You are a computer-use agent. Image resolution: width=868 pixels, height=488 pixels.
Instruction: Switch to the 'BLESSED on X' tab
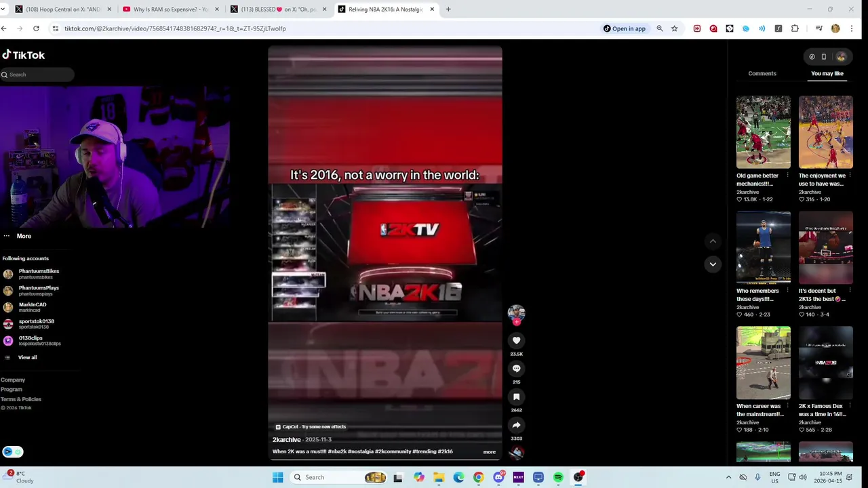coord(278,9)
